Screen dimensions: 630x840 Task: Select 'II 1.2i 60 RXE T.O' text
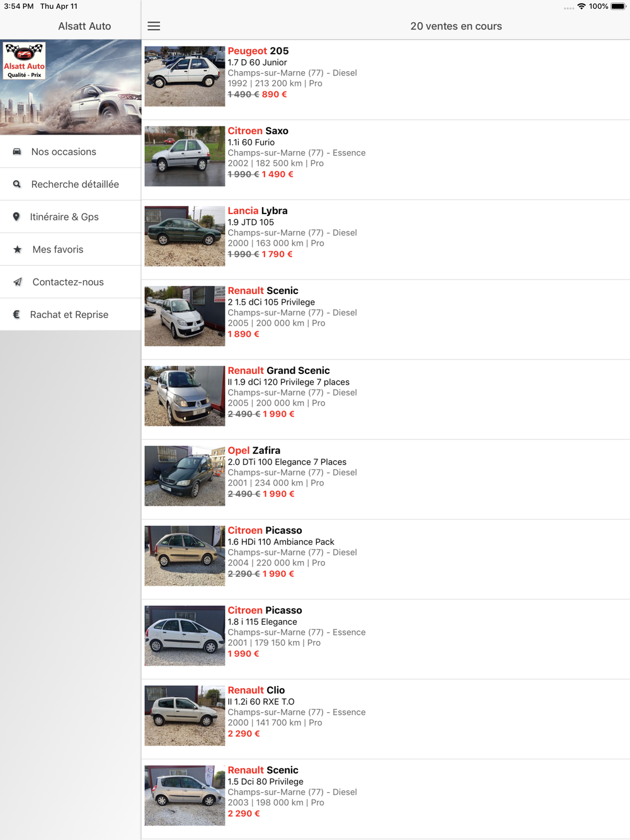pyautogui.click(x=261, y=702)
